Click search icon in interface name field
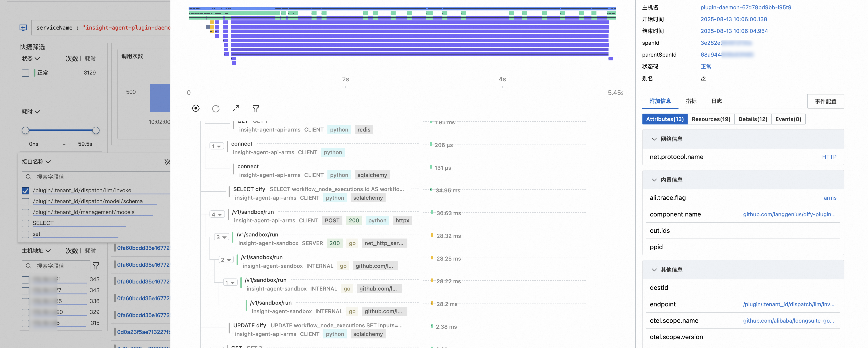The image size is (868, 348). [29, 177]
